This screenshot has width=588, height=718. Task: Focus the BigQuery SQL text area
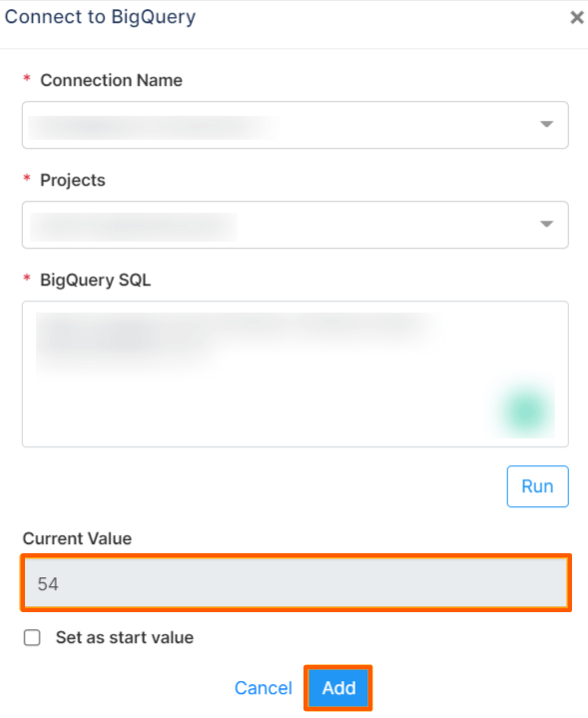[295, 373]
